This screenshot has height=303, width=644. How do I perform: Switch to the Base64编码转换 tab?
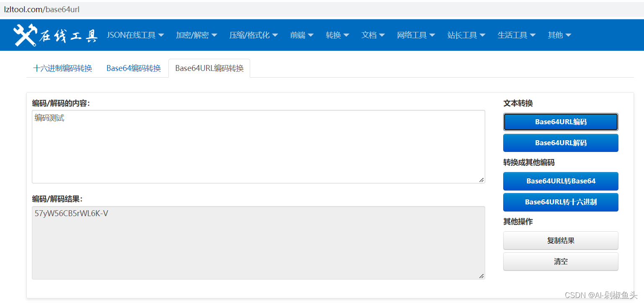[134, 68]
